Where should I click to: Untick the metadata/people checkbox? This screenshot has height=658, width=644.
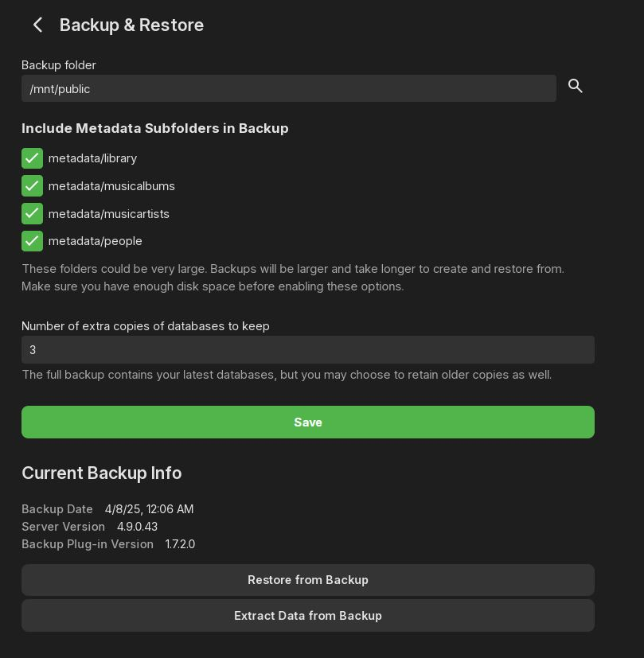pyautogui.click(x=32, y=241)
